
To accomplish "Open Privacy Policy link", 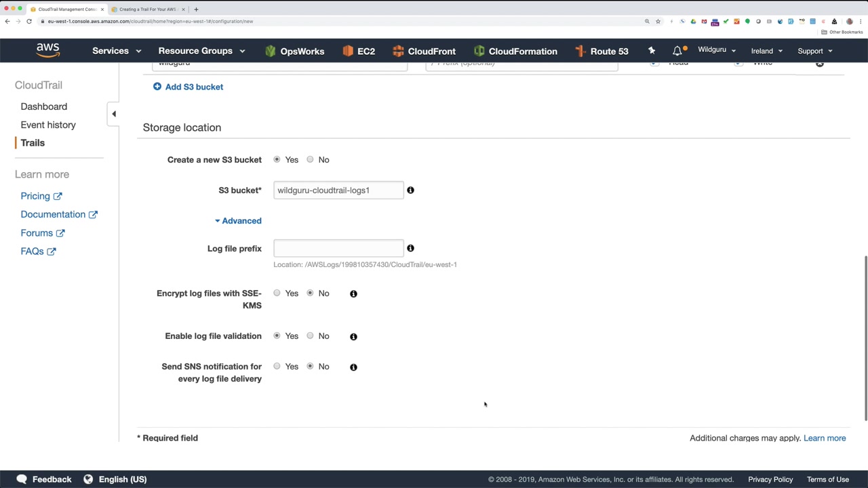I will click(770, 479).
